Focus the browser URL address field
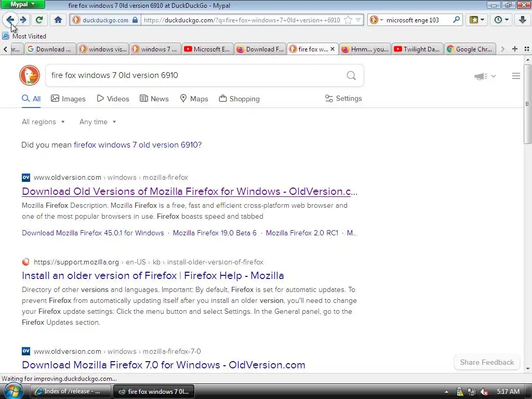Viewport: 532px width, 399px height. click(x=242, y=20)
